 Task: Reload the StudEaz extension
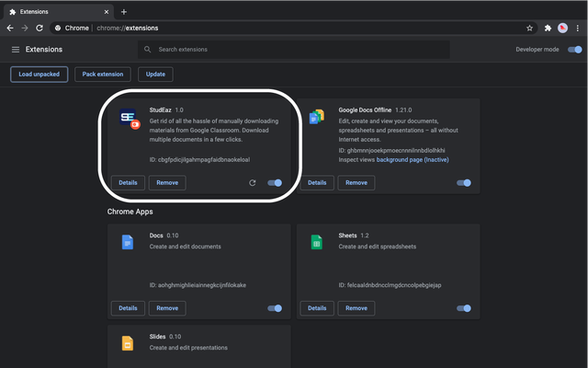coord(253,183)
